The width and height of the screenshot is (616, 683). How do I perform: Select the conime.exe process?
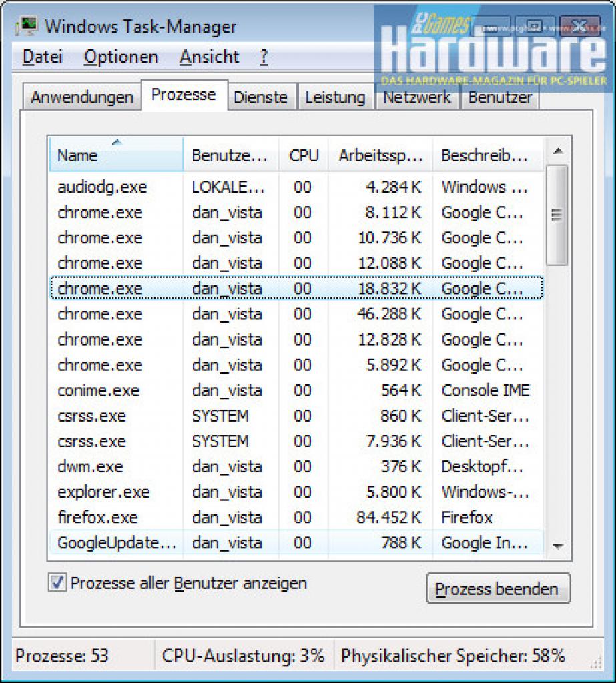tap(296, 390)
